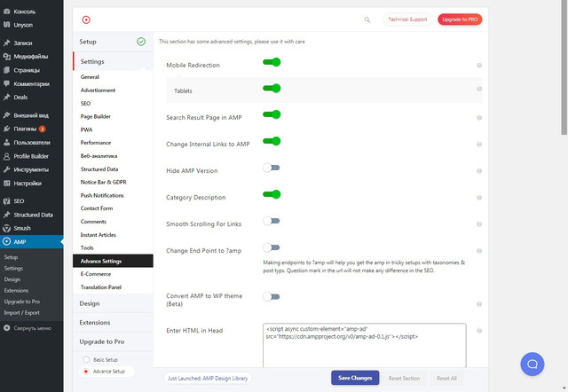Open Just Launched: AMP Design Library link

tap(208, 378)
